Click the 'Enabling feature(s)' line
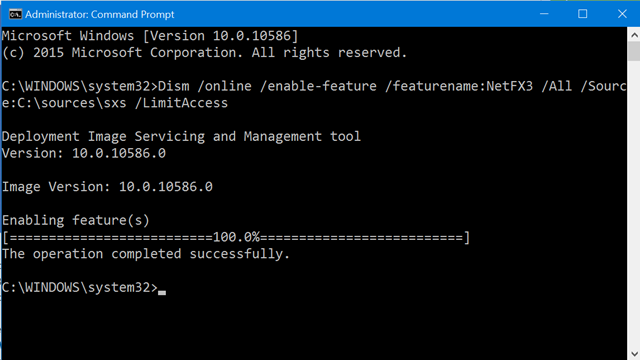Viewport: 640px width, 360px height. (x=76, y=220)
